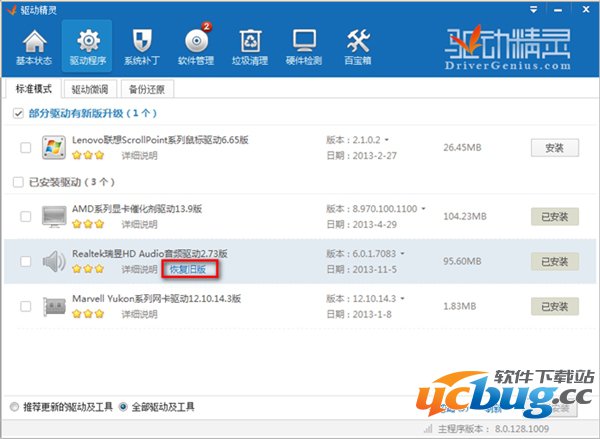The image size is (600, 439).
Task: Click the Marvell driver star rating
Action: tap(88, 314)
